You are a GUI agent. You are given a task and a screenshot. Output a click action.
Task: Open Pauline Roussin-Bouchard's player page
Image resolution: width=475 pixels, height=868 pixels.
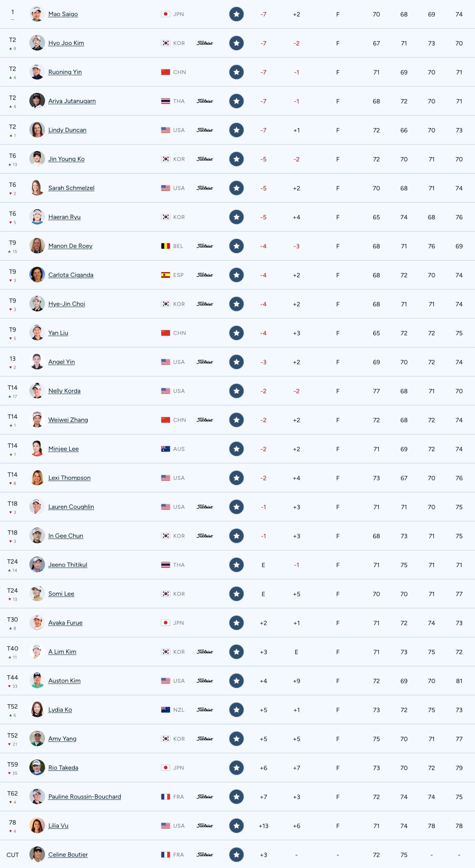tap(85, 797)
